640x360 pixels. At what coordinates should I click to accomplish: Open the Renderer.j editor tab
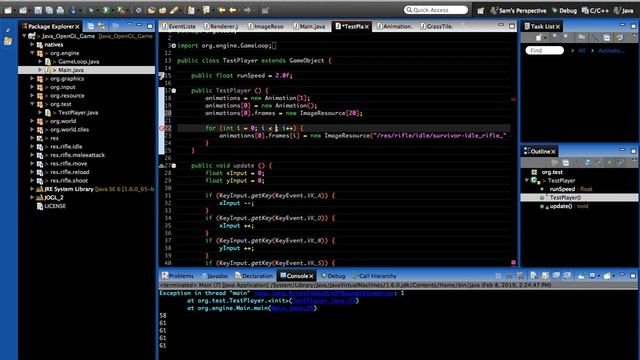pos(221,27)
